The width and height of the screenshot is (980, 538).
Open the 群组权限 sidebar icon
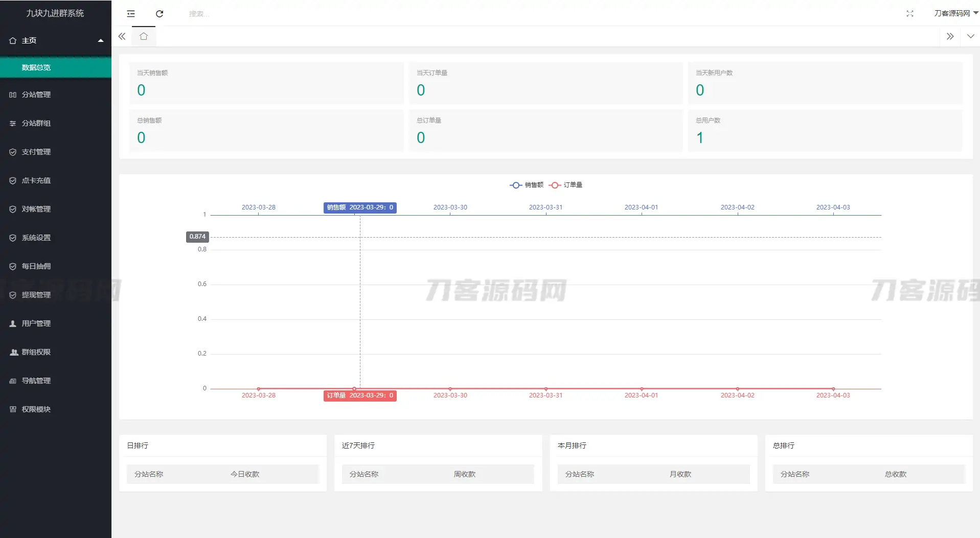[13, 352]
